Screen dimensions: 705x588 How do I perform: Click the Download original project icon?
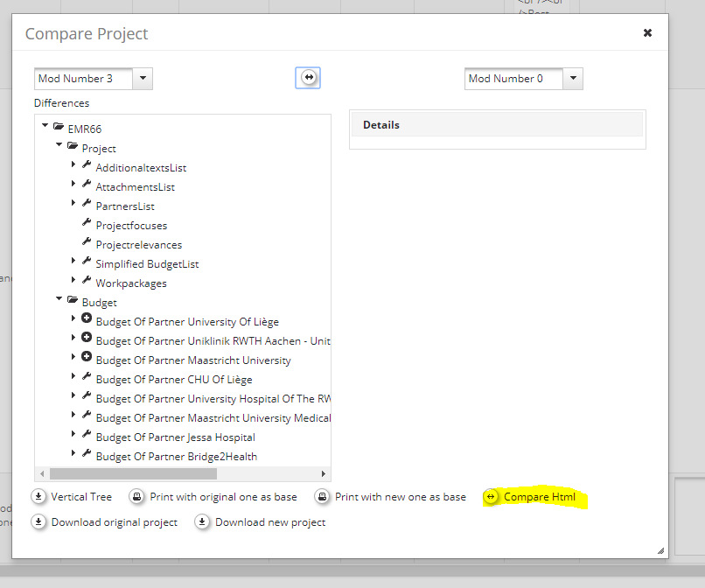[39, 522]
